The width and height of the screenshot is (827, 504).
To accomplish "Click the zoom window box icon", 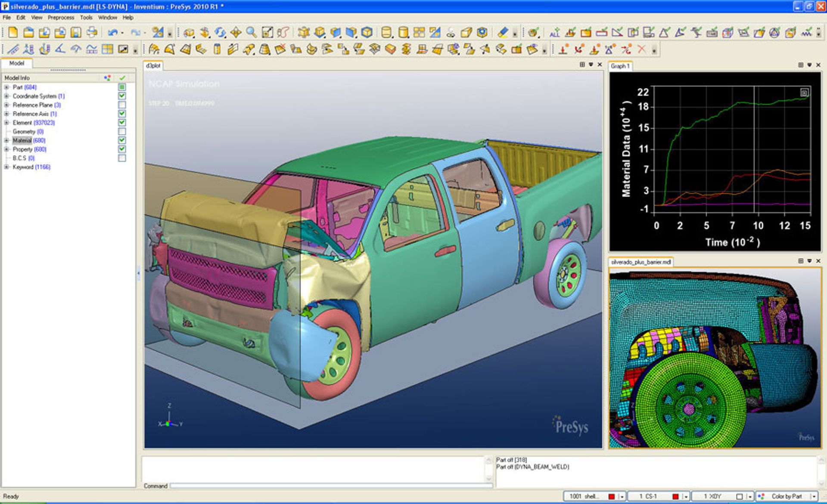I will pyautogui.click(x=267, y=32).
